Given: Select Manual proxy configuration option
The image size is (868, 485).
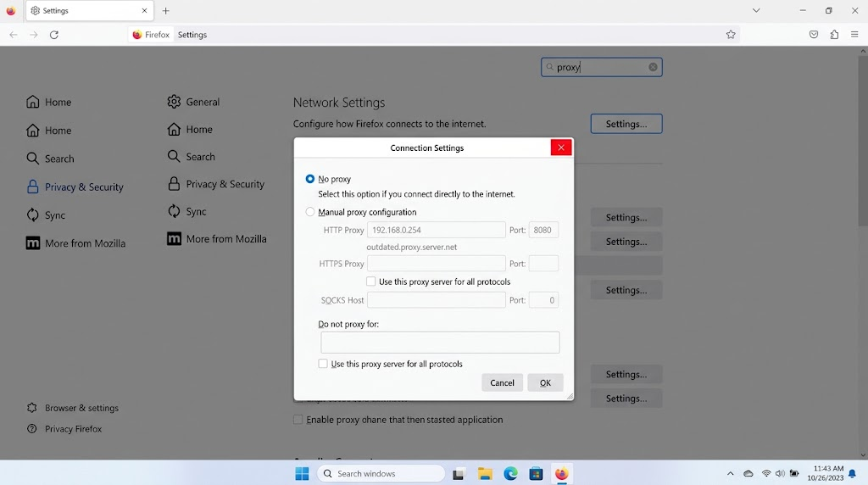Looking at the screenshot, I should point(310,211).
